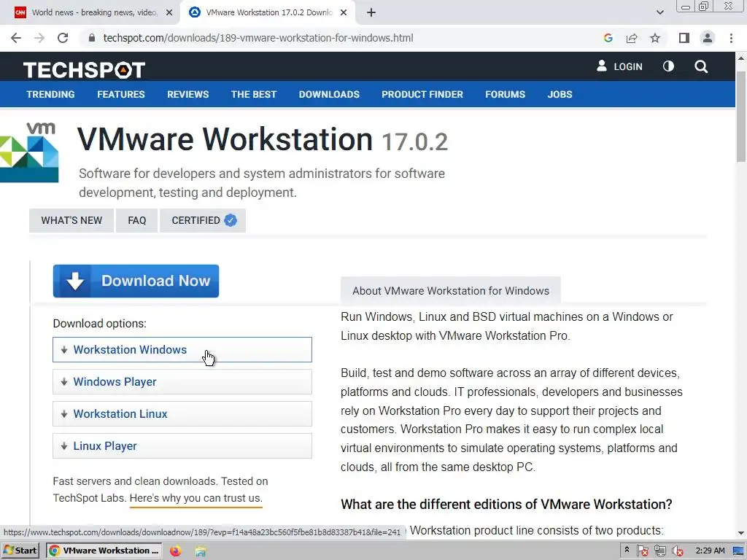Select Linux Player download option
747x560 pixels.
click(182, 446)
